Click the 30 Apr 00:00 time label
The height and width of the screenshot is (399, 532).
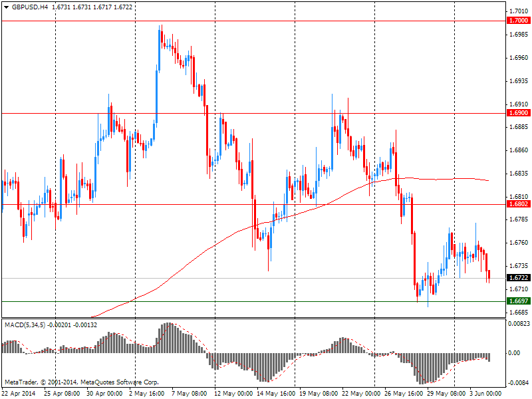pos(104,394)
